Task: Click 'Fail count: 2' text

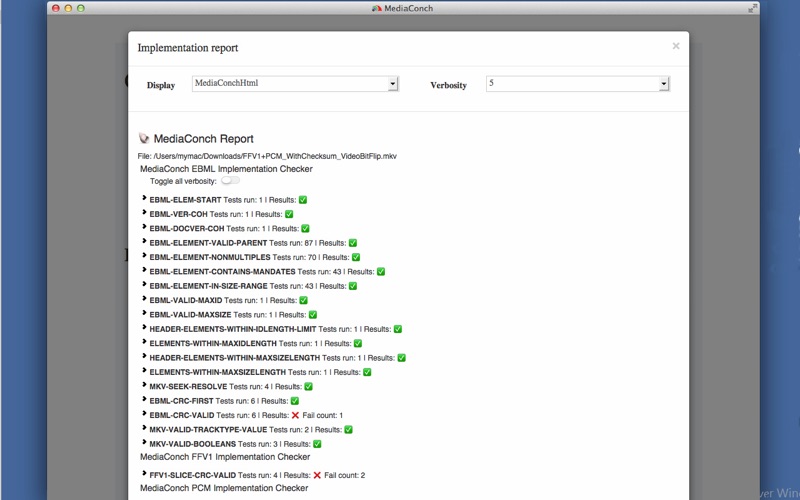Action: pyautogui.click(x=344, y=475)
